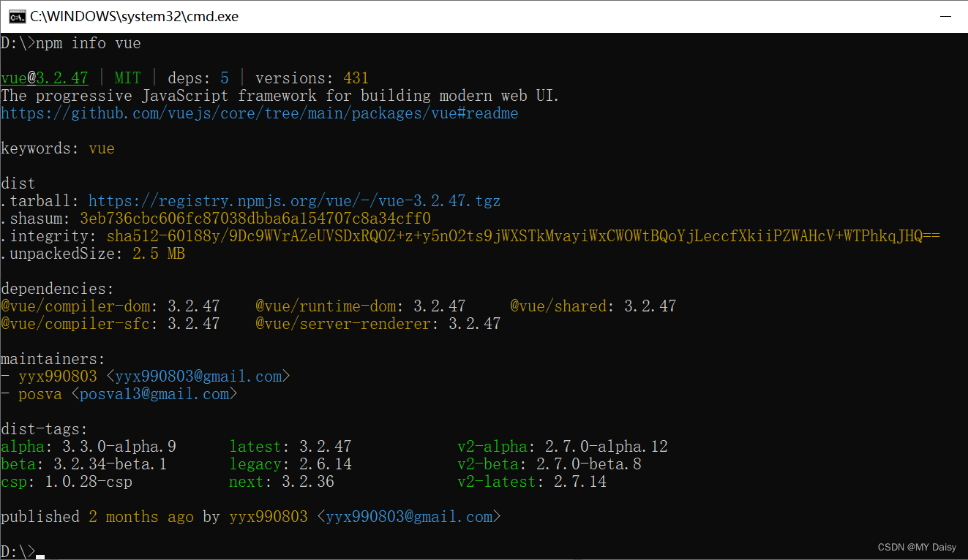This screenshot has width=968, height=560.
Task: Click the @vue/server-renderer dependency
Action: point(378,324)
